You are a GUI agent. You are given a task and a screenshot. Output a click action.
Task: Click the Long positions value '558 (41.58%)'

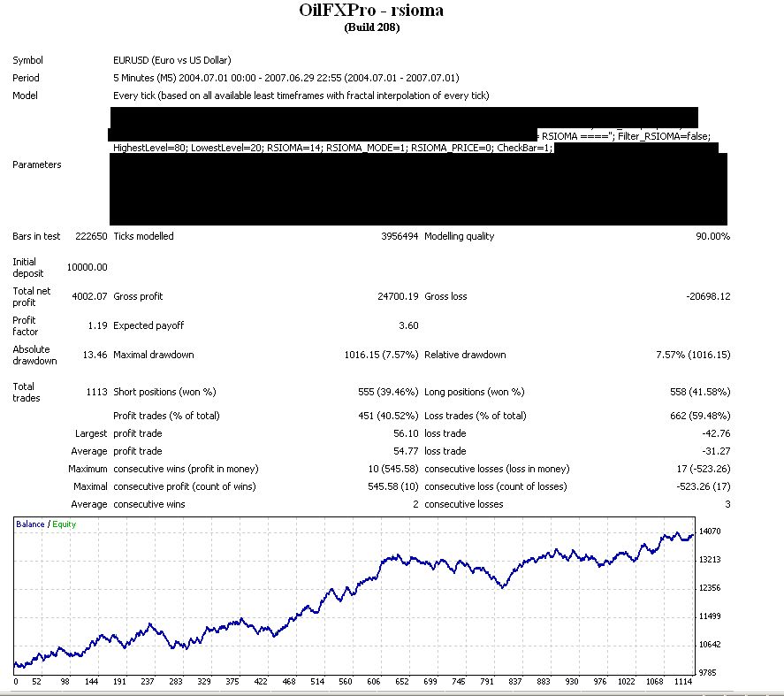point(700,392)
